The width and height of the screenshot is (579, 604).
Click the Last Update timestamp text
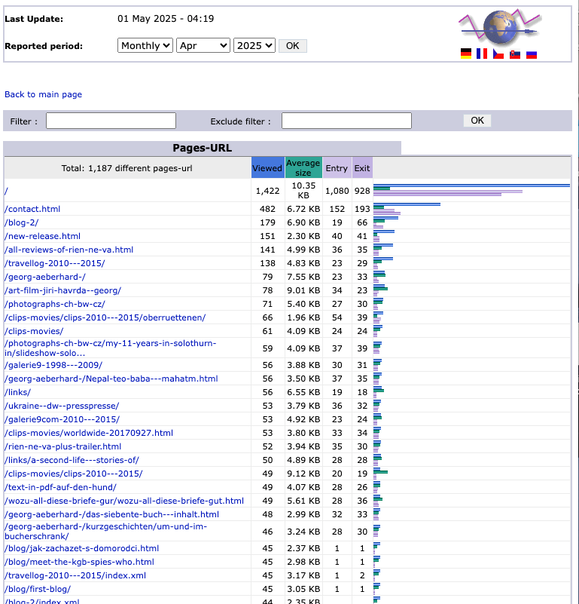tap(166, 19)
